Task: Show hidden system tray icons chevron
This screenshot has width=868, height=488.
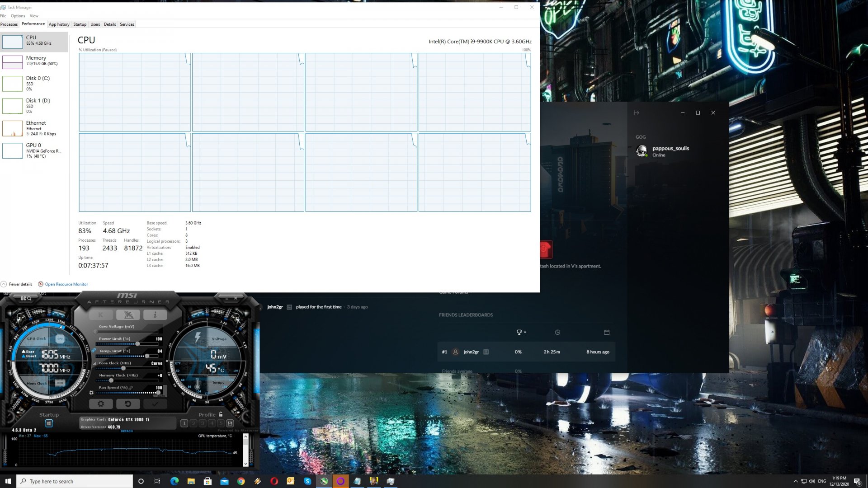Action: point(795,481)
